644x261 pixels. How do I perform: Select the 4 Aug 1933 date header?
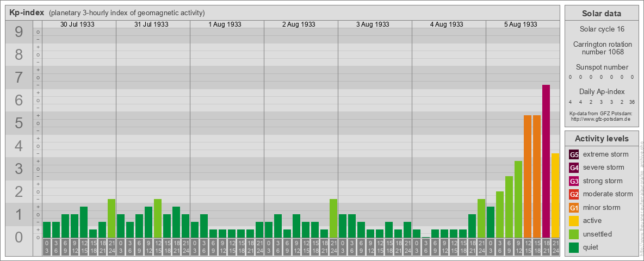(447, 24)
